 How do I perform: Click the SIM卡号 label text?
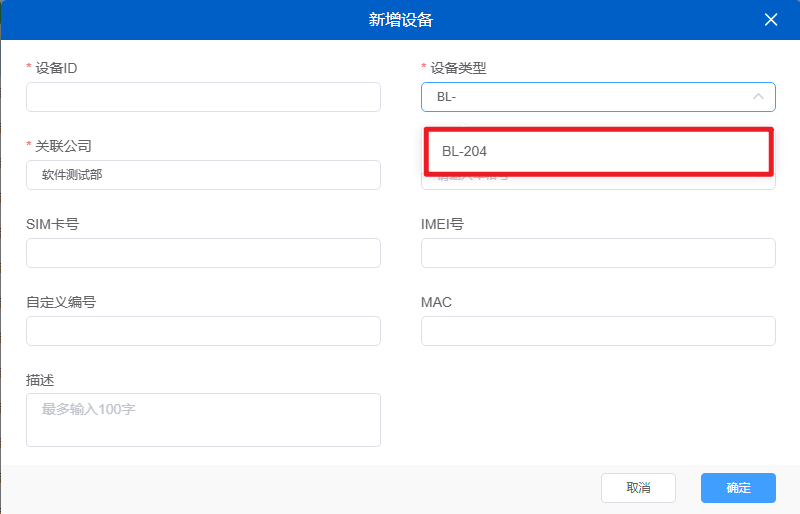click(52, 224)
